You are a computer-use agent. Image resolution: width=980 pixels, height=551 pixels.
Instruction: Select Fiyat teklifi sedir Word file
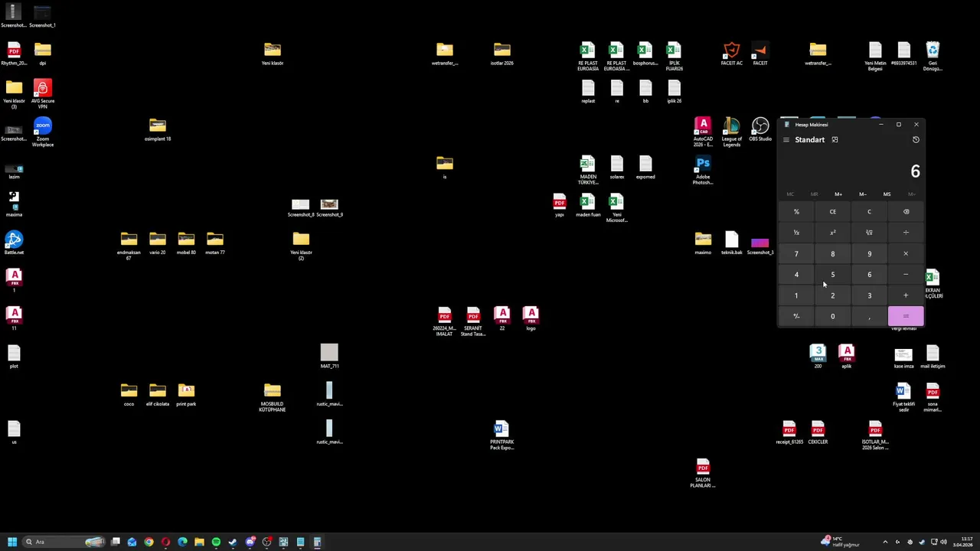coord(903,398)
